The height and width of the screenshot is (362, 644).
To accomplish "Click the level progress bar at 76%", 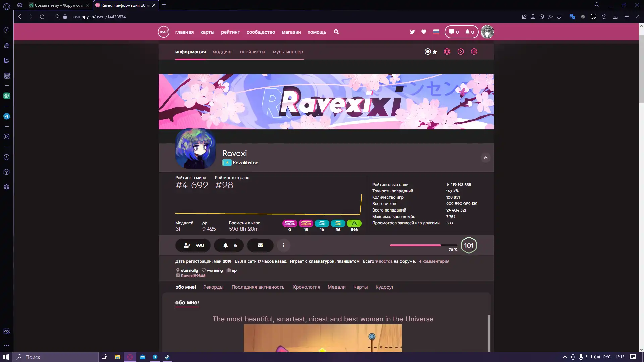I will 424,245.
